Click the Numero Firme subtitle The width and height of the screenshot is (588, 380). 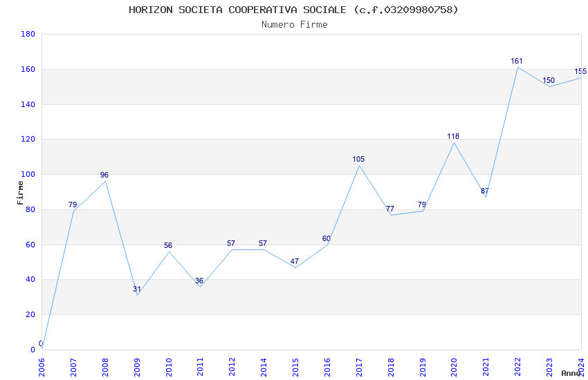[x=295, y=24]
